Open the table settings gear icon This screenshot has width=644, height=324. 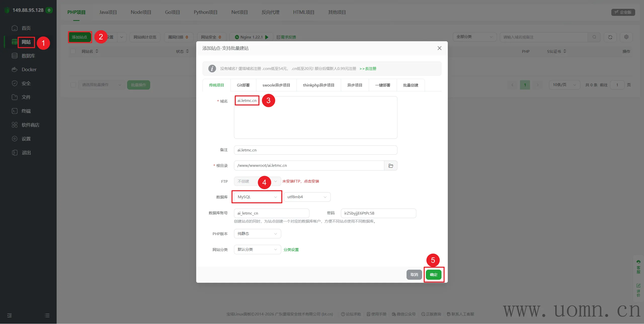(626, 37)
